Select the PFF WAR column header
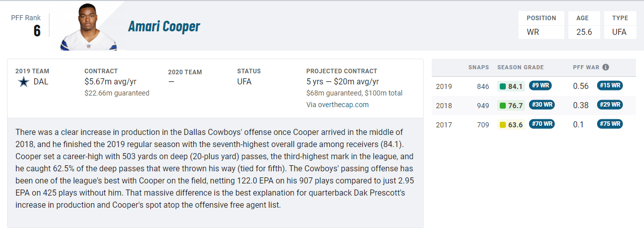This screenshot has width=644, height=236. coord(586,67)
